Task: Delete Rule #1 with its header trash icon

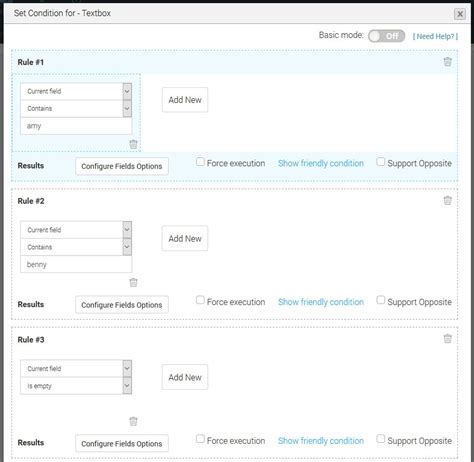Action: [x=447, y=62]
